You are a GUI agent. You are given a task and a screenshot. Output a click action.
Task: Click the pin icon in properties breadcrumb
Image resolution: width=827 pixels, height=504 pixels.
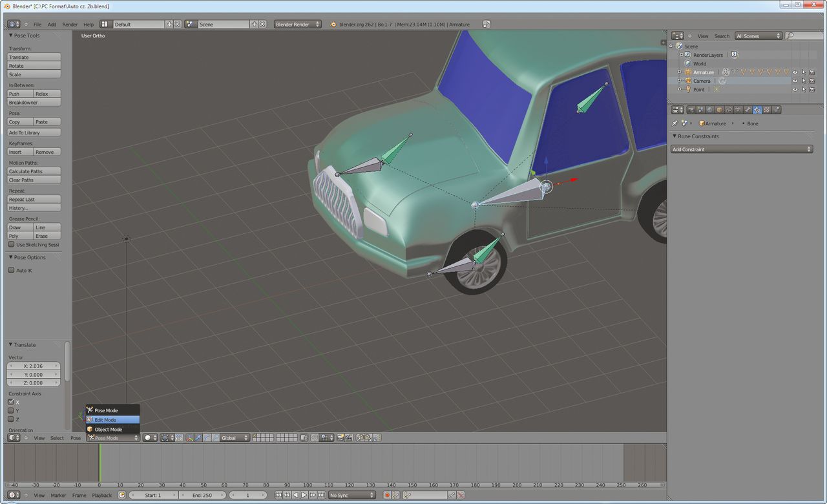[675, 123]
